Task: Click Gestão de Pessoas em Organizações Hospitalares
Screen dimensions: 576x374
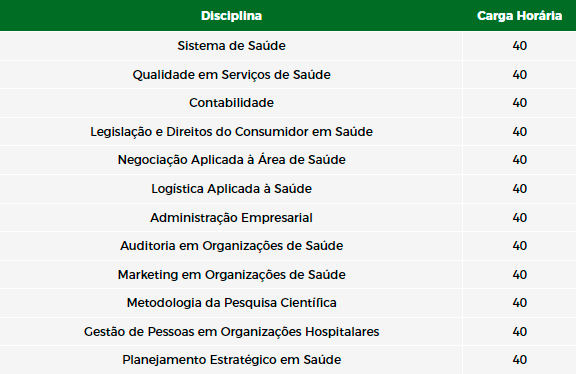Action: [231, 332]
